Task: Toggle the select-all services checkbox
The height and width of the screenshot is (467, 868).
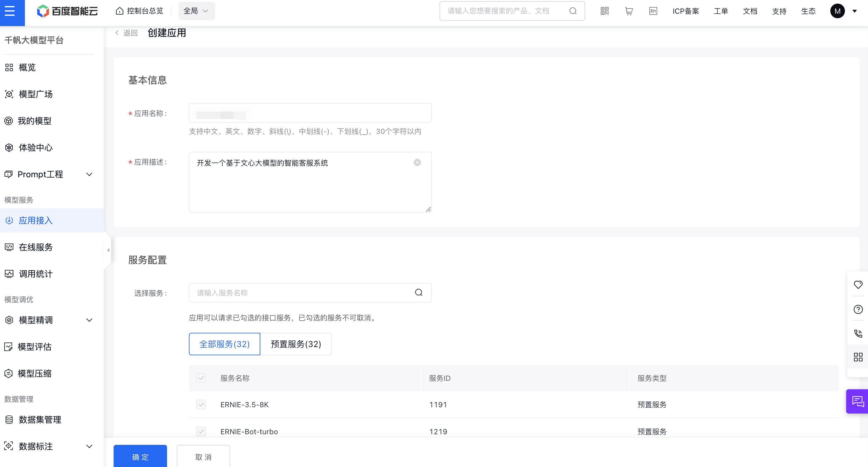Action: click(201, 378)
